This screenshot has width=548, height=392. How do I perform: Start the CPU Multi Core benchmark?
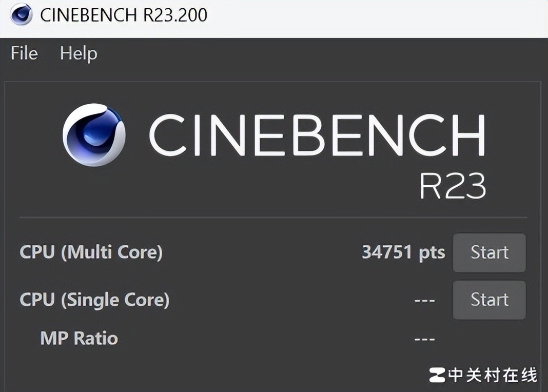click(489, 252)
